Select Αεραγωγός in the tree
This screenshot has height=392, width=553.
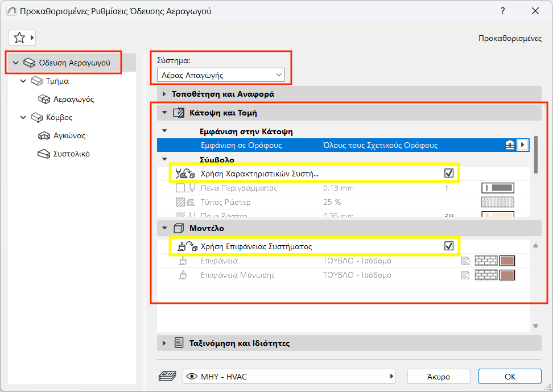[x=74, y=100]
